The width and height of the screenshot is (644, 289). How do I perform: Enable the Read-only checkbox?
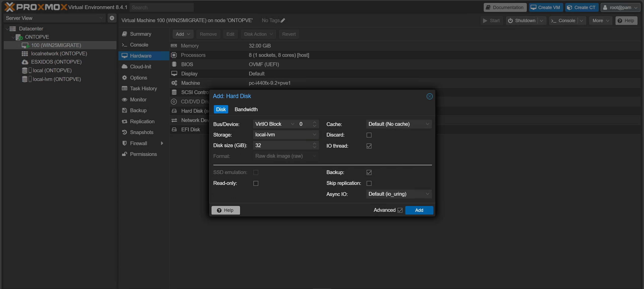click(x=256, y=183)
